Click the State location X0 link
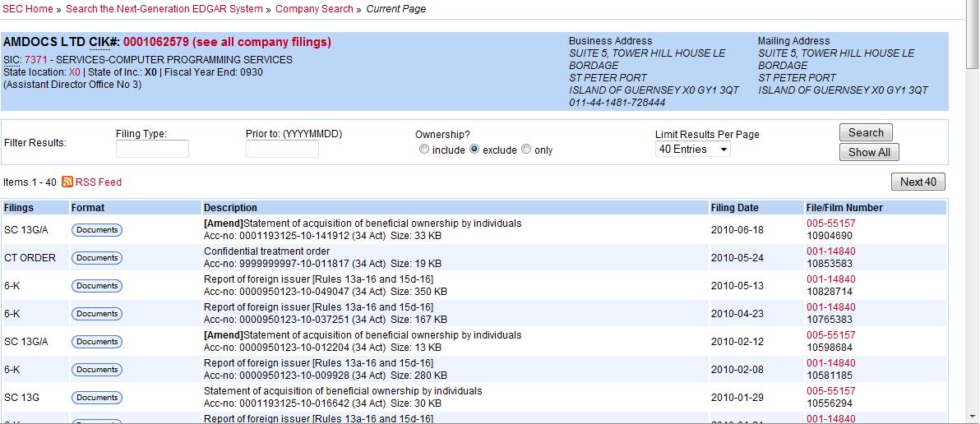Image resolution: width=980 pixels, height=424 pixels. pos(74,71)
